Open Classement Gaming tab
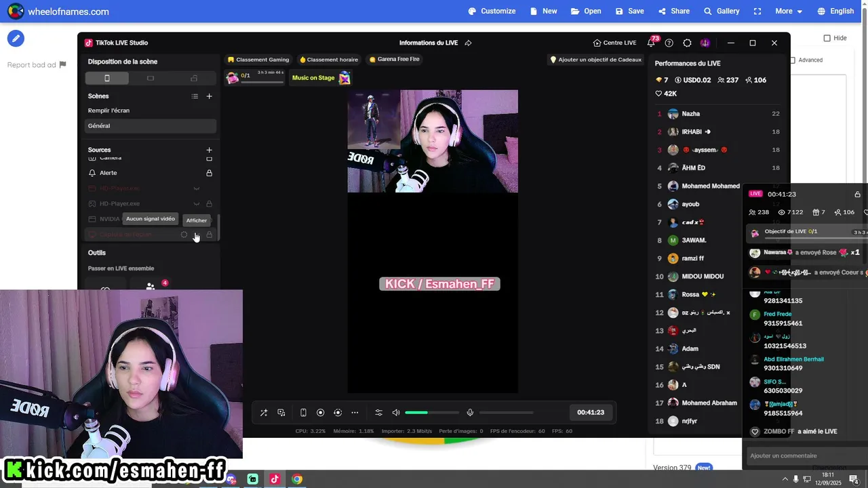 pos(258,60)
